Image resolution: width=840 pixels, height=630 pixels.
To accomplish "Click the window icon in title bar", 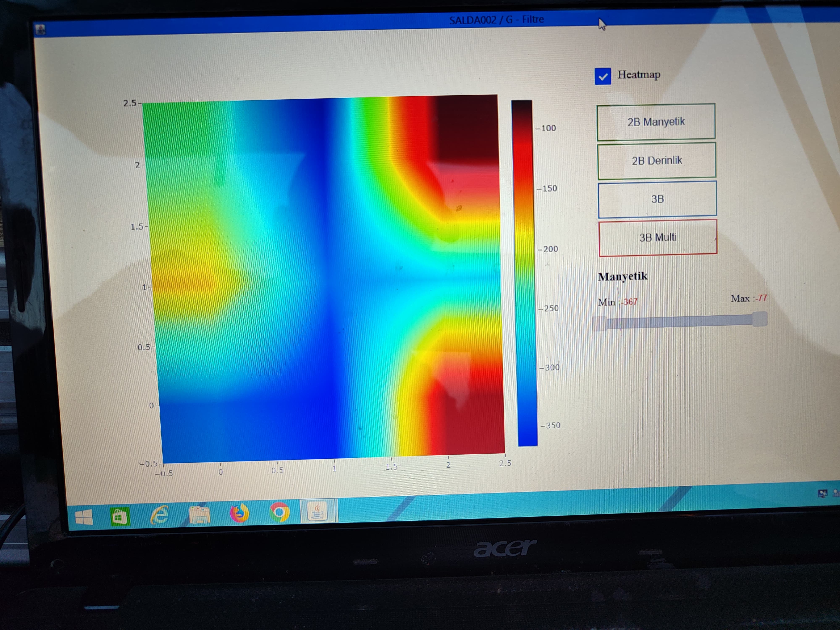I will tap(40, 30).
